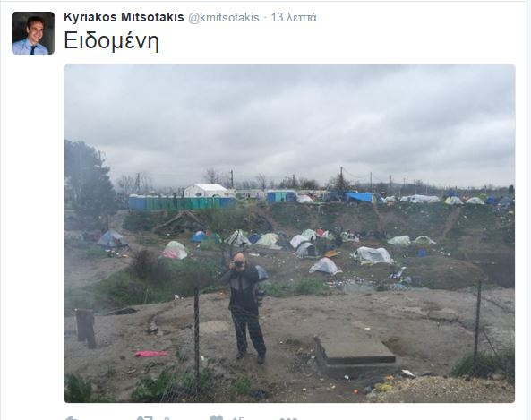Image resolution: width=531 pixels, height=420 pixels.
Task: Click the blue portable toilets in photo
Action: (182, 202)
